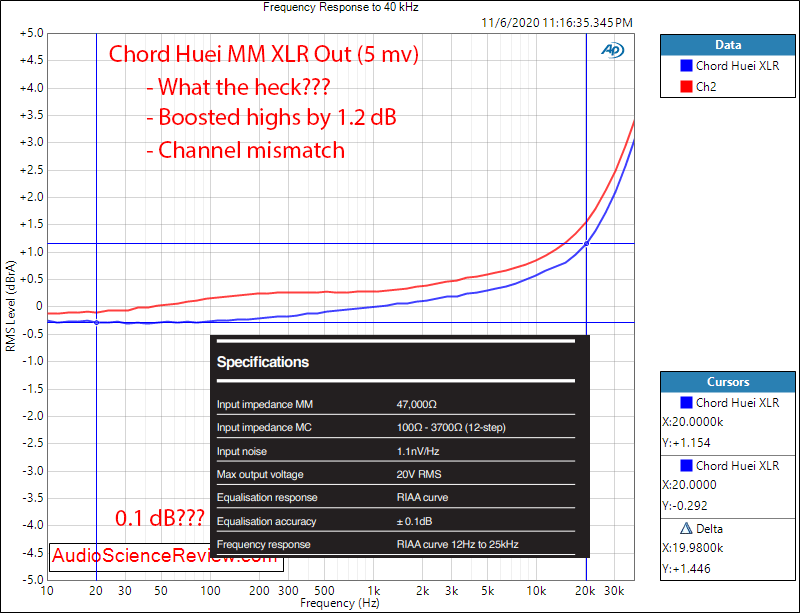The height and width of the screenshot is (613, 800).
Task: Click cursor marker at 20 Hz on blue curve
Action: (96, 323)
